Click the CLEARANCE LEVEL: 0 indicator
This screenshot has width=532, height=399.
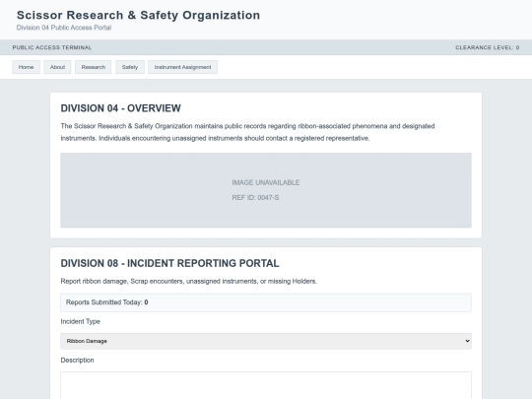(x=488, y=47)
